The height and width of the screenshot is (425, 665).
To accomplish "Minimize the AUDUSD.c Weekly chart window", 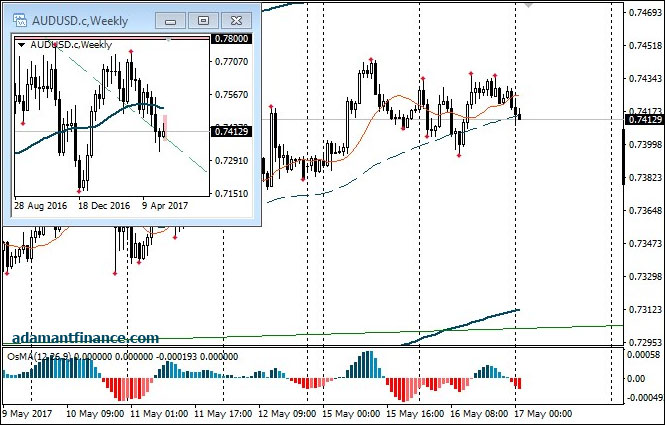I will 170,20.
